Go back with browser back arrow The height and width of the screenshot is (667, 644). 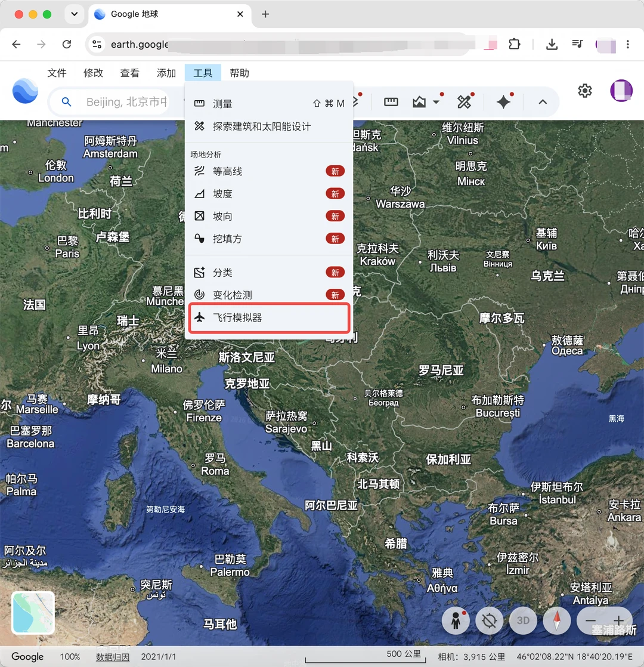click(x=16, y=44)
